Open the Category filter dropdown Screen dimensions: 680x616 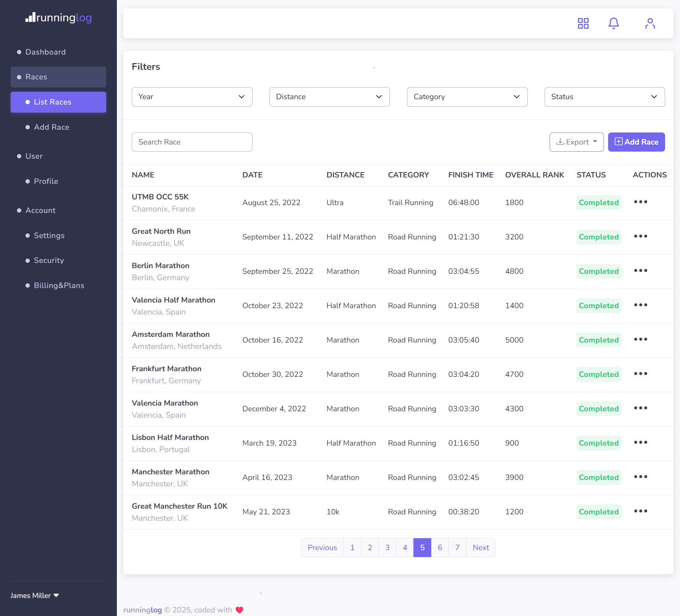467,97
